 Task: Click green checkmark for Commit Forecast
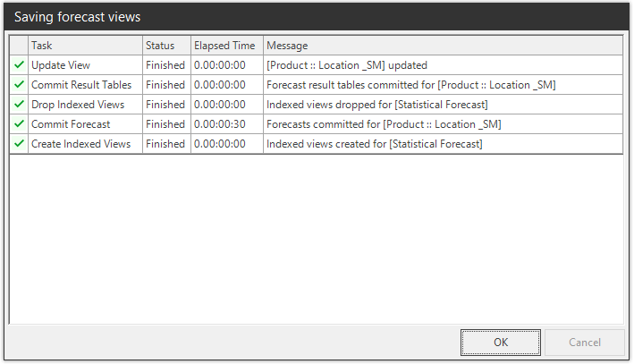click(19, 123)
